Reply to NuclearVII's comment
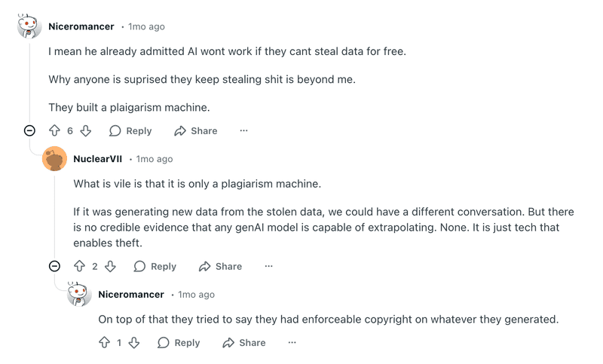603x364 pixels. [155, 266]
